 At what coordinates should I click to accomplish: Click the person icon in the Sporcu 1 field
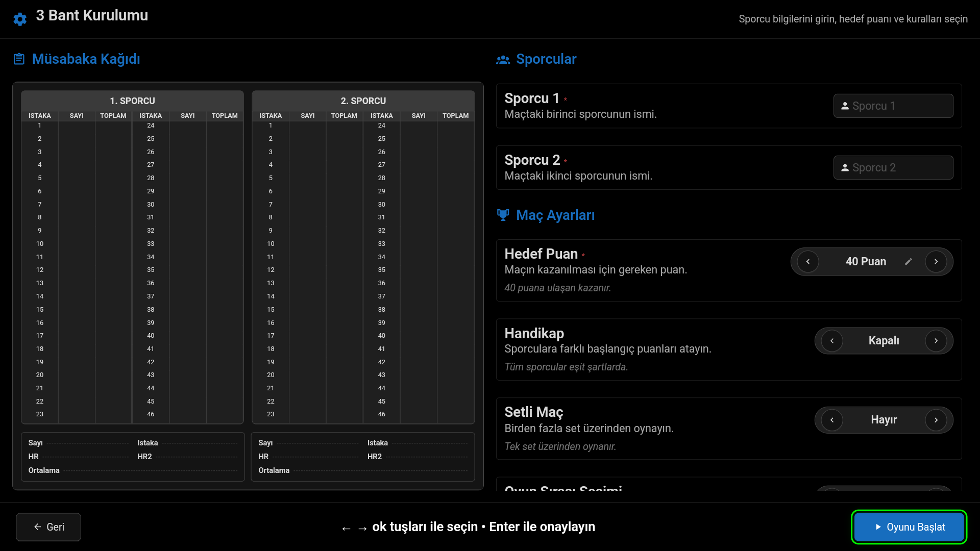[x=845, y=106]
